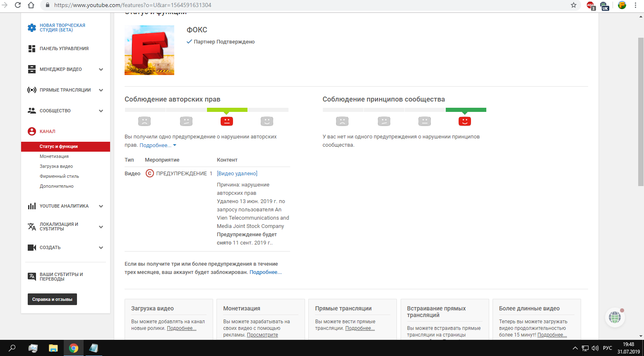Open the Chrome three-dot menu
The image size is (644, 356).
point(635,5)
